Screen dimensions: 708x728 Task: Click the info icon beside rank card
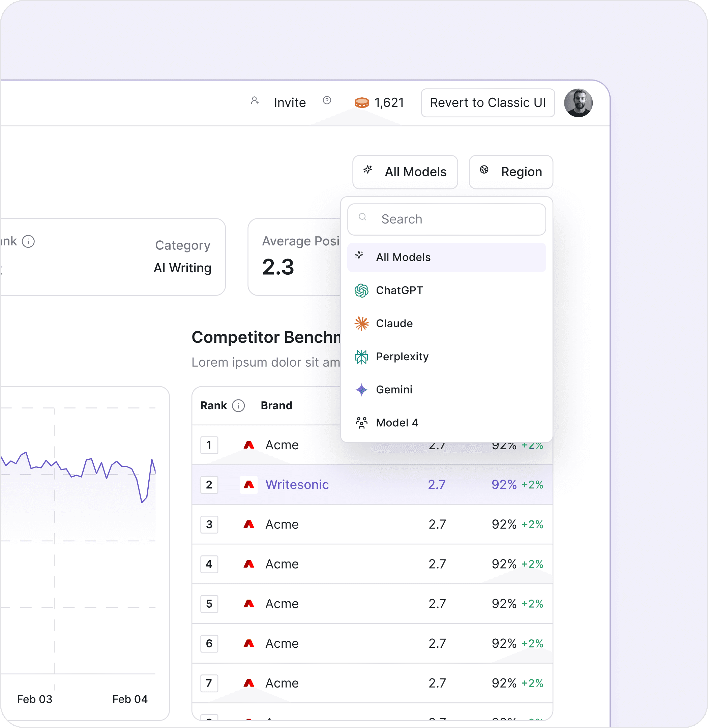tap(28, 241)
